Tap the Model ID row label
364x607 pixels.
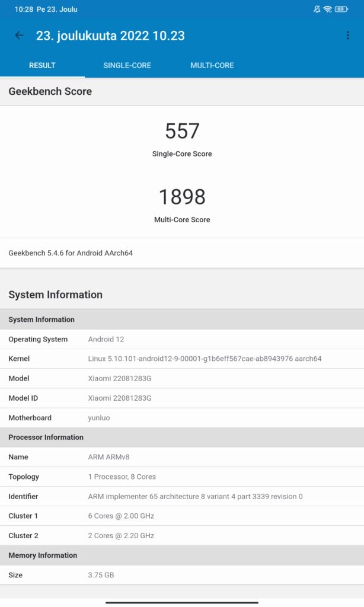pos(23,398)
